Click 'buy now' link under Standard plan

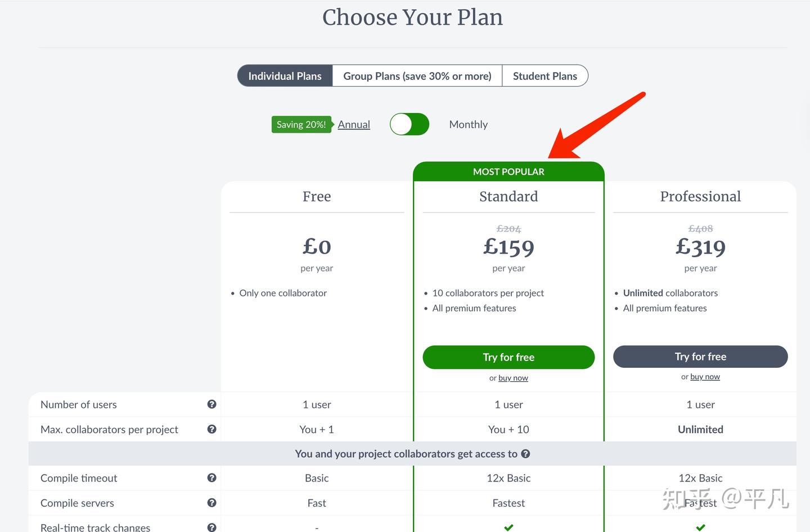click(513, 378)
